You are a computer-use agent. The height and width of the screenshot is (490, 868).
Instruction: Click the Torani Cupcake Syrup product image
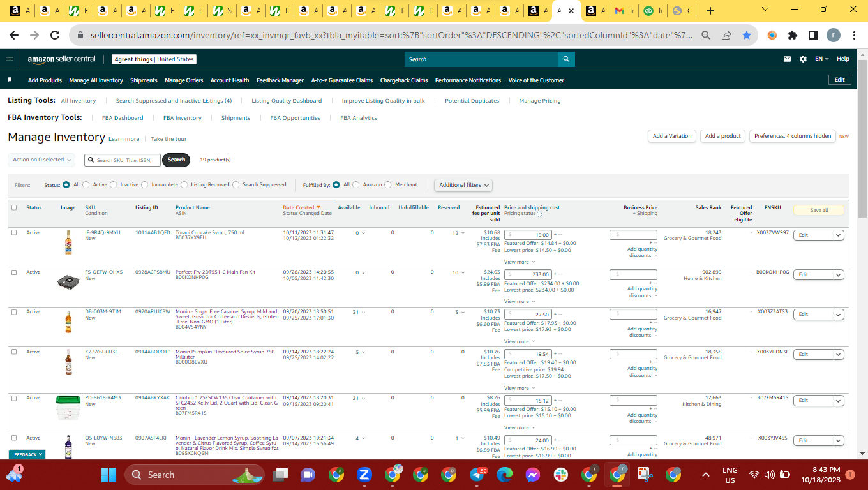pos(68,243)
